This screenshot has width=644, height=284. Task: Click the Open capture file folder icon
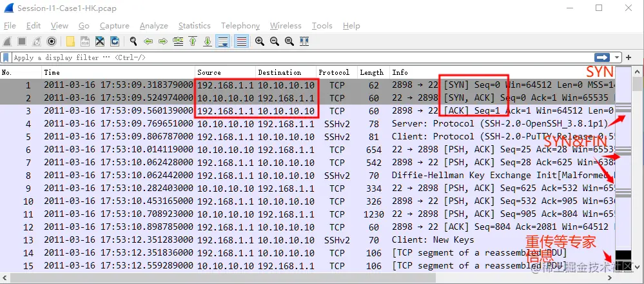tap(70, 41)
